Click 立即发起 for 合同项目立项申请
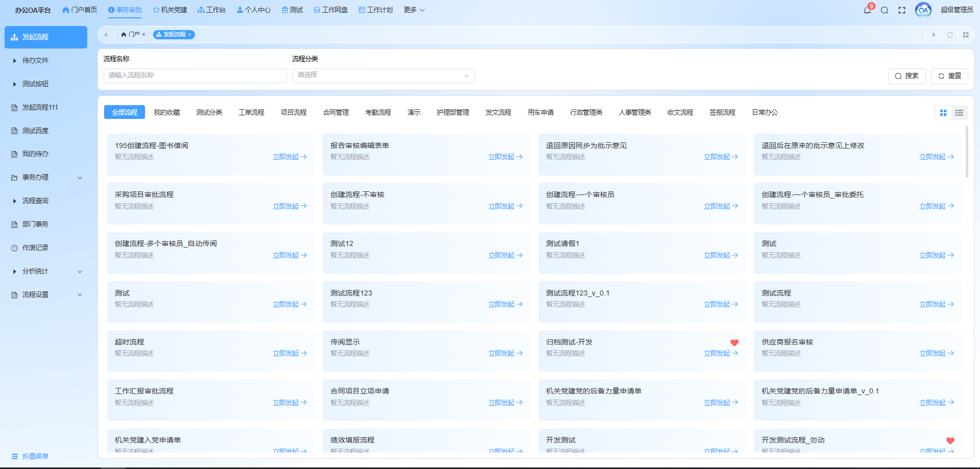 point(505,403)
